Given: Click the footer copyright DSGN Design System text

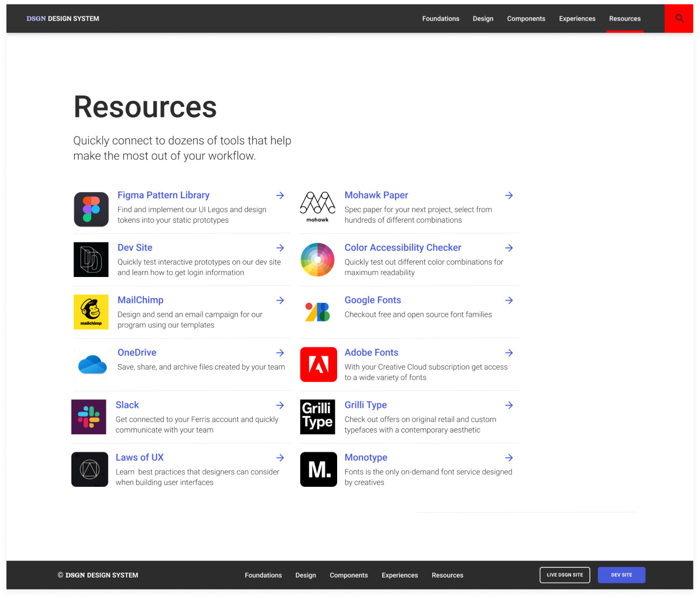Looking at the screenshot, I should pos(98,575).
